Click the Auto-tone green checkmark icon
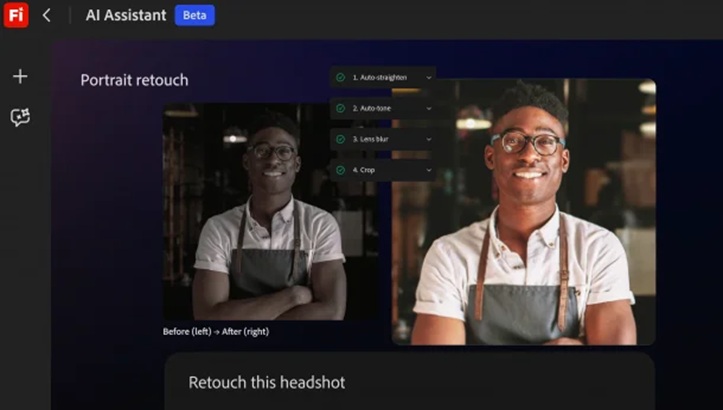723x410 pixels. pyautogui.click(x=341, y=108)
